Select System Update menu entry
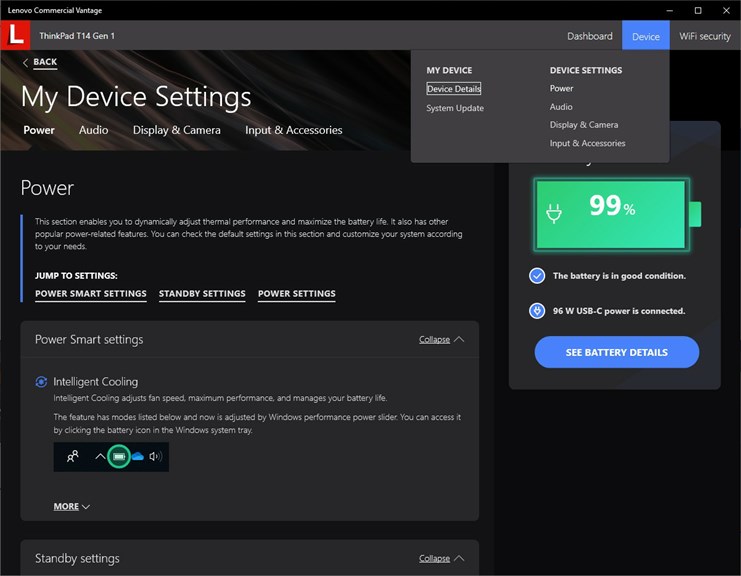741x576 pixels. tap(455, 108)
